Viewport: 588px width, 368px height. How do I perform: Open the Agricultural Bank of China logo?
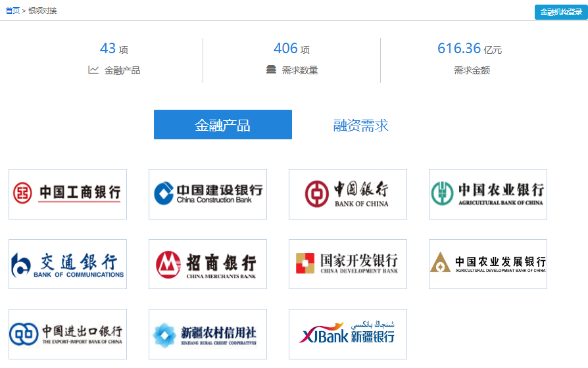coord(488,194)
